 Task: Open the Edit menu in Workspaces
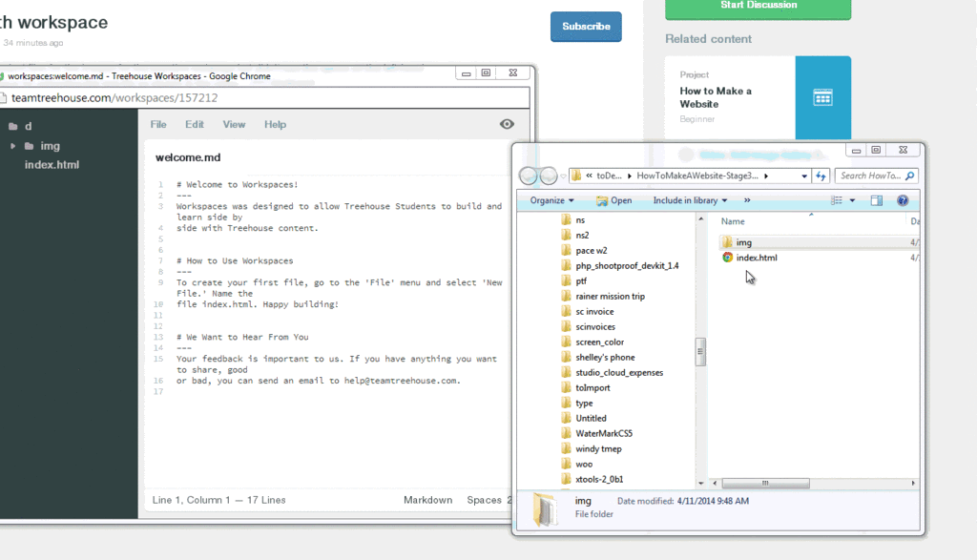click(x=195, y=125)
